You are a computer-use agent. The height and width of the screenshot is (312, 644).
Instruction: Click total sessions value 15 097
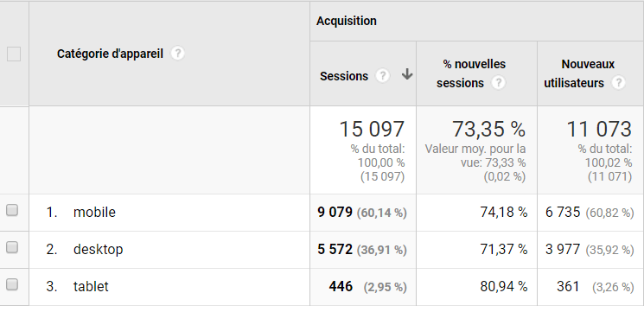click(x=372, y=129)
